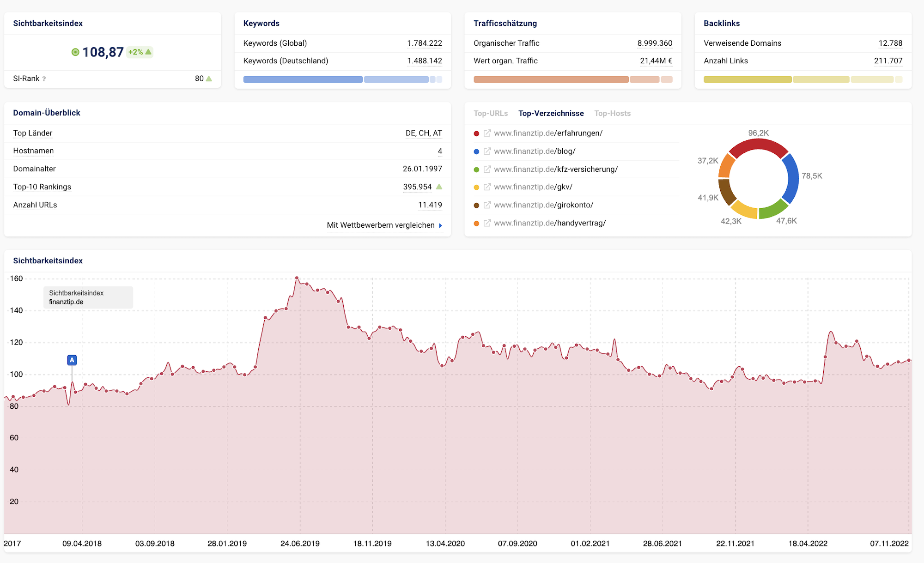Screen dimensions: 924x563
Task: Switch to the Top-Hosts tab
Action: 612,113
